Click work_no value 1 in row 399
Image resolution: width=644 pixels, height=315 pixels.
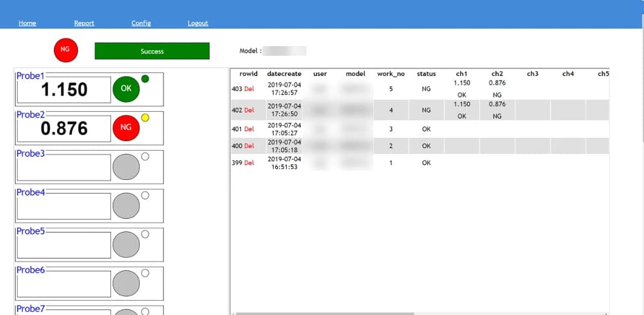coord(391,162)
